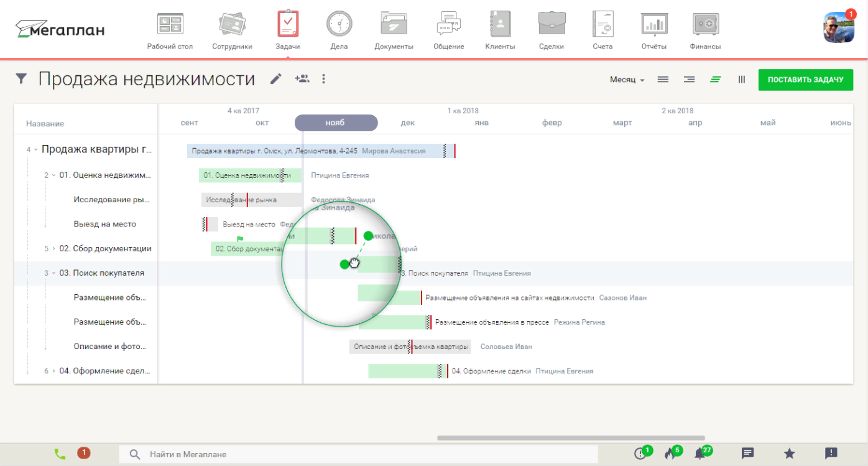
Task: Click the Мегаплан logo
Action: 60,29
